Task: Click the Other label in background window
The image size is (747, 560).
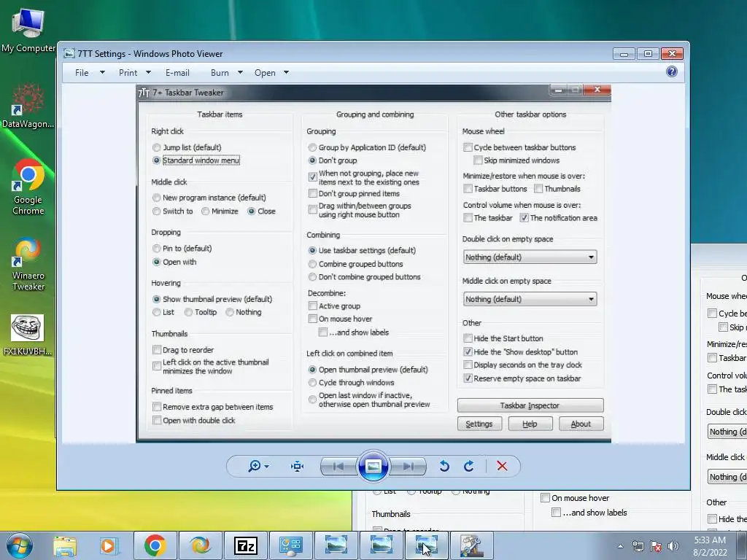Action: [716, 502]
